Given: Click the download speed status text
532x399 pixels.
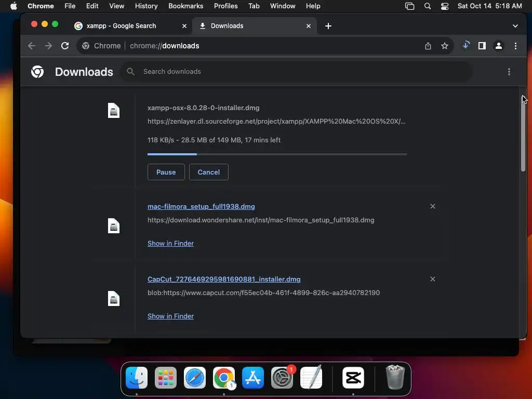Looking at the screenshot, I should (x=214, y=140).
